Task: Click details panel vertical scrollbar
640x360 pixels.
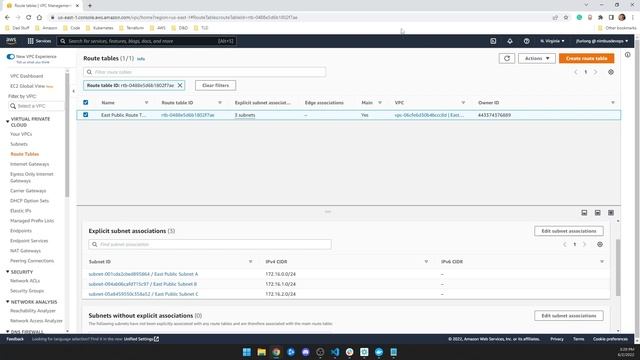Action: click(618, 268)
